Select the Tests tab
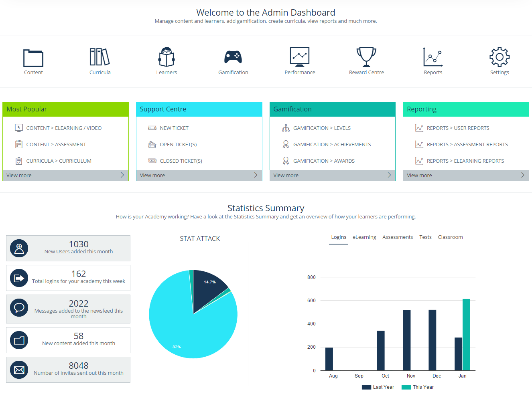Viewport: 532px width, 396px height. pos(425,237)
